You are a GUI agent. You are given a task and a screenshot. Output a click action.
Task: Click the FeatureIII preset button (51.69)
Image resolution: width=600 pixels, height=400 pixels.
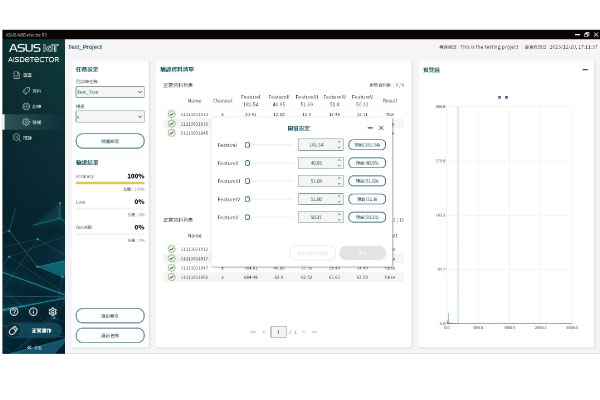pyautogui.click(x=366, y=181)
